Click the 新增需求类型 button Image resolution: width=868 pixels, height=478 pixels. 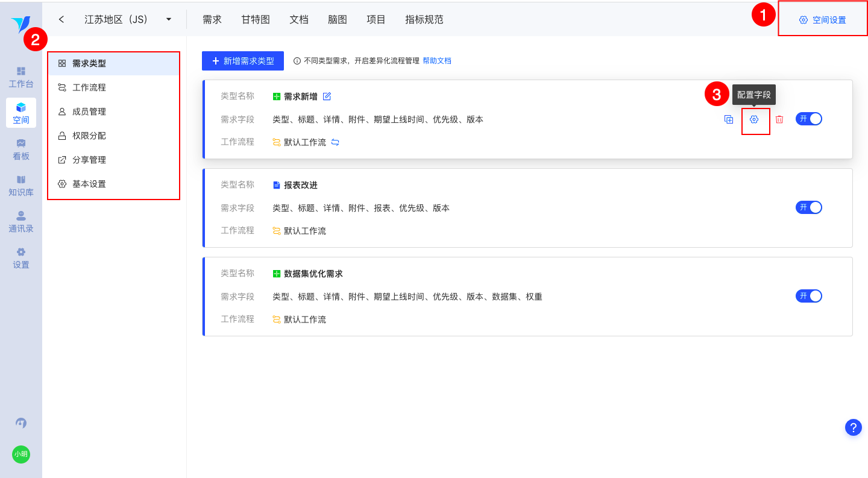pyautogui.click(x=243, y=61)
